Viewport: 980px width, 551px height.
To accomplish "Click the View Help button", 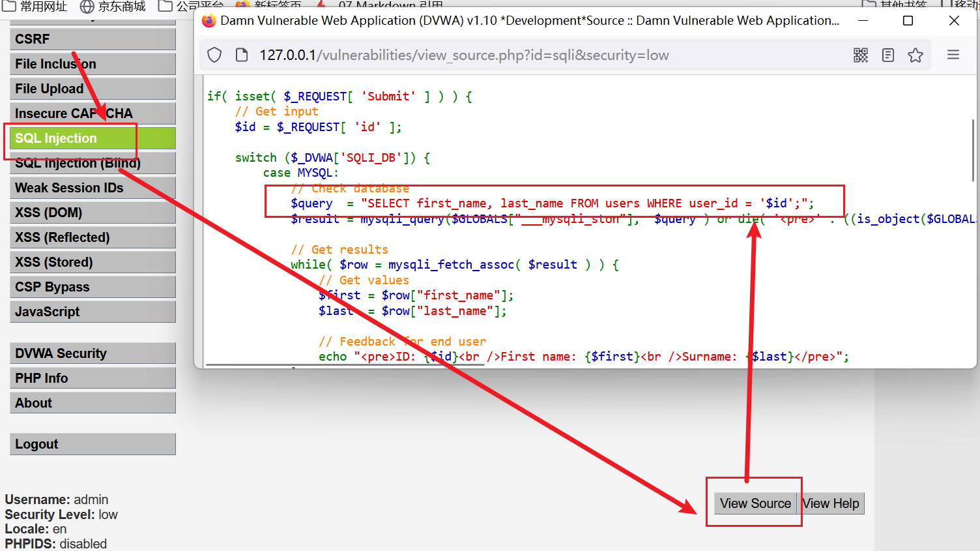I will coord(831,503).
